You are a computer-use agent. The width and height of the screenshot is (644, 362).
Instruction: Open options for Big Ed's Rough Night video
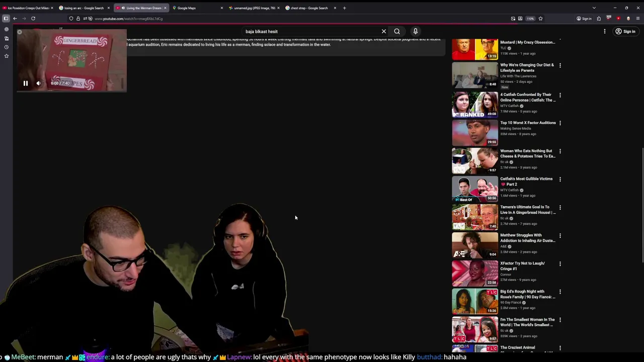[x=560, y=292]
